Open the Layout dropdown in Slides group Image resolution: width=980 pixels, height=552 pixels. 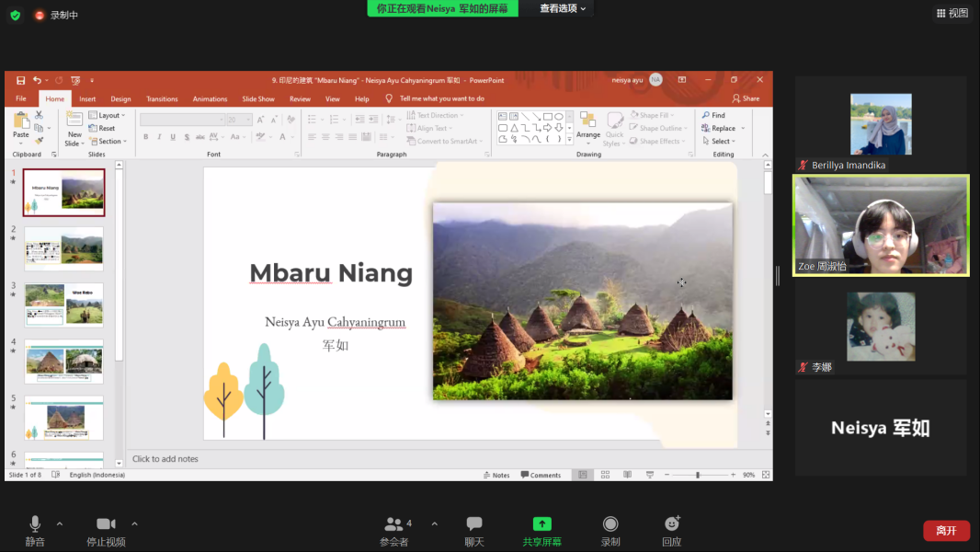[107, 115]
